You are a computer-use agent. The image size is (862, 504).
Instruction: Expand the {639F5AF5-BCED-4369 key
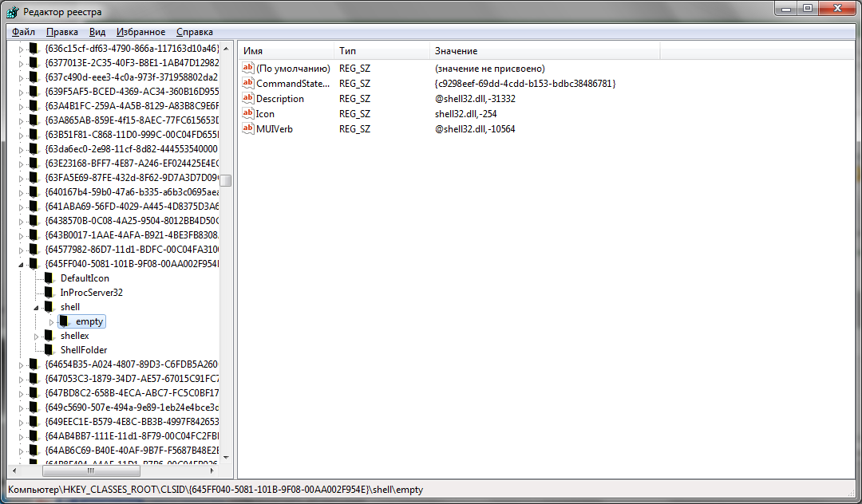[21, 92]
